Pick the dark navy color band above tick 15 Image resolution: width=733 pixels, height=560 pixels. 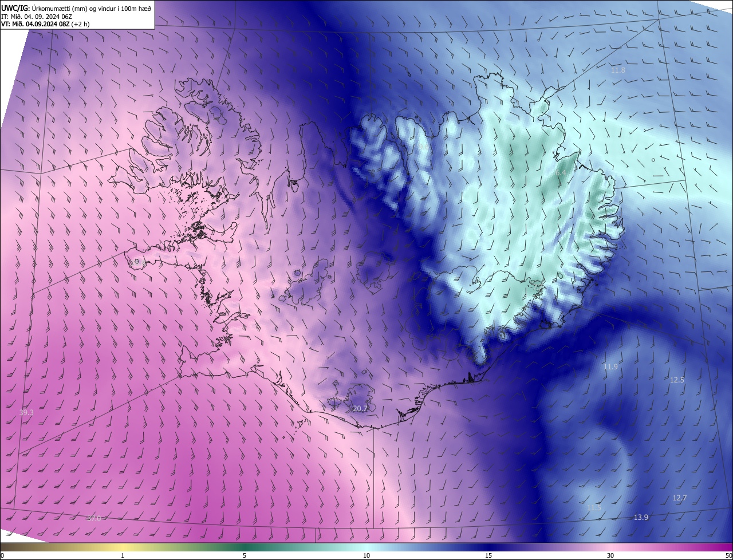[x=488, y=547]
